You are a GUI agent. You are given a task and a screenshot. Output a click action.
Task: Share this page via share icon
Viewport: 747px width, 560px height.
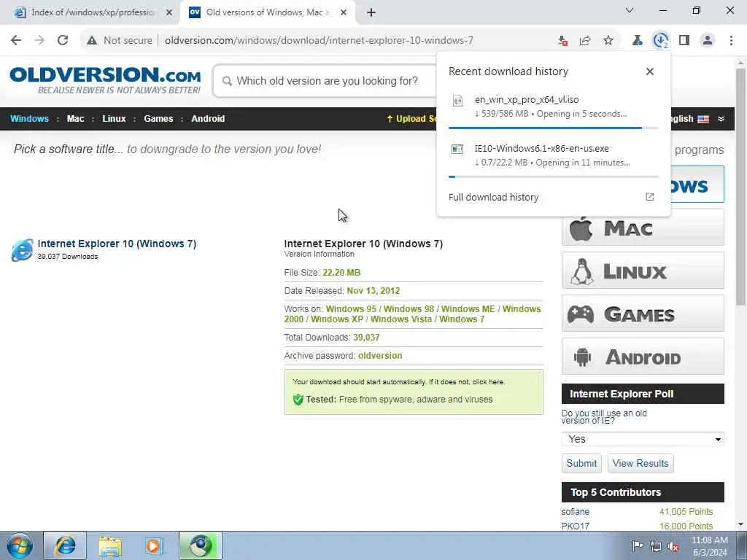pos(585,41)
